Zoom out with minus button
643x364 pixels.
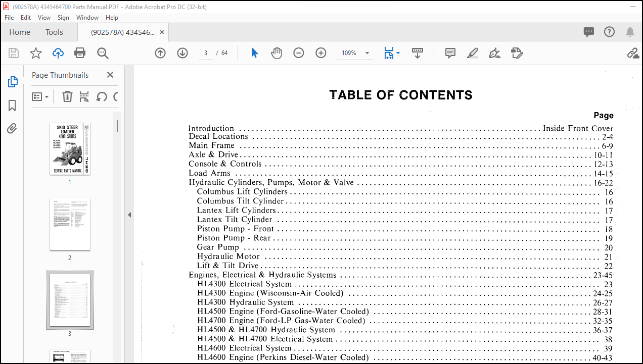[299, 53]
